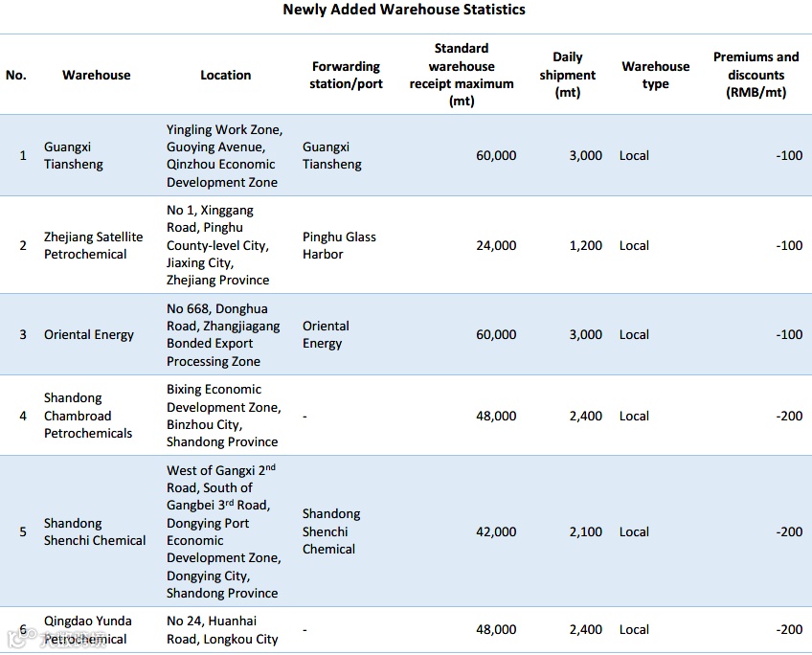Screen dimensions: 812x655
Task: Click the 42,000 receipt maximum value
Action: 496,531
